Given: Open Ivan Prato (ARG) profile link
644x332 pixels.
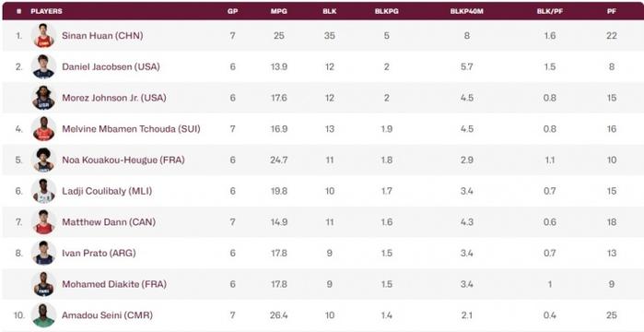Looking at the screenshot, I should 99,253.
